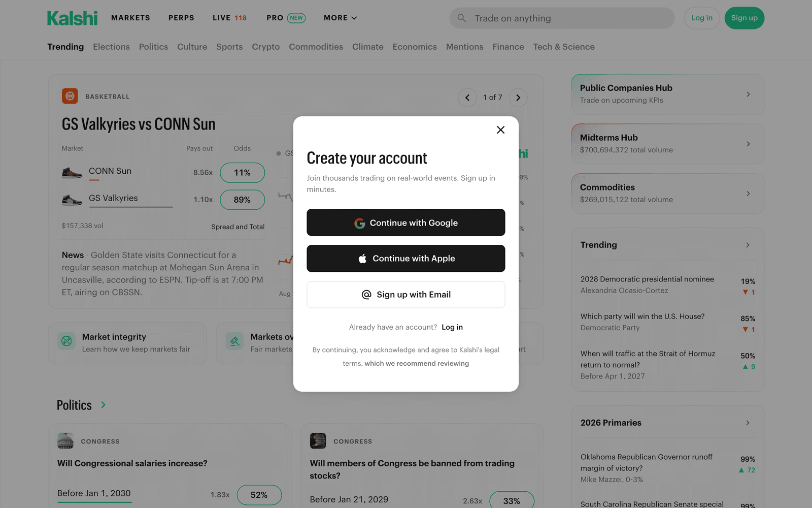This screenshot has height=508, width=812.
Task: Click the header Sign up button
Action: click(745, 18)
